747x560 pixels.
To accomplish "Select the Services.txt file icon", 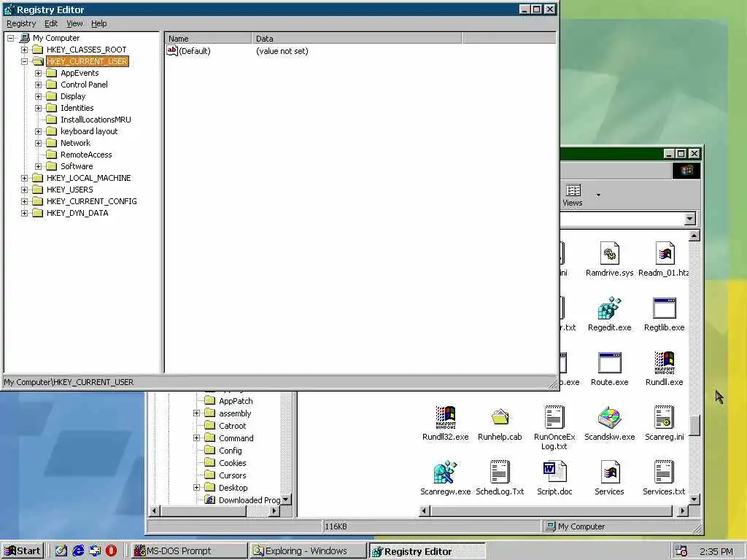I will click(664, 472).
